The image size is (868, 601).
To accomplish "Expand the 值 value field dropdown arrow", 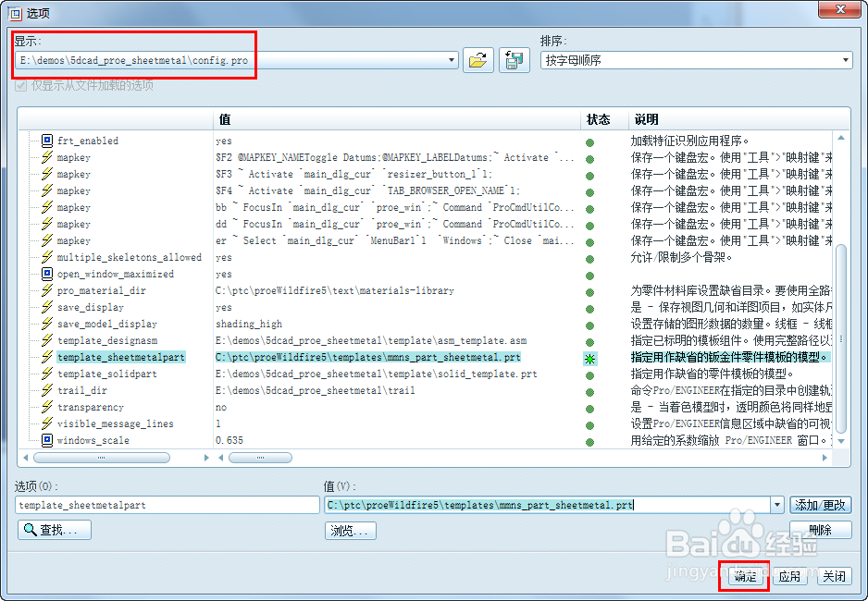I will click(776, 504).
